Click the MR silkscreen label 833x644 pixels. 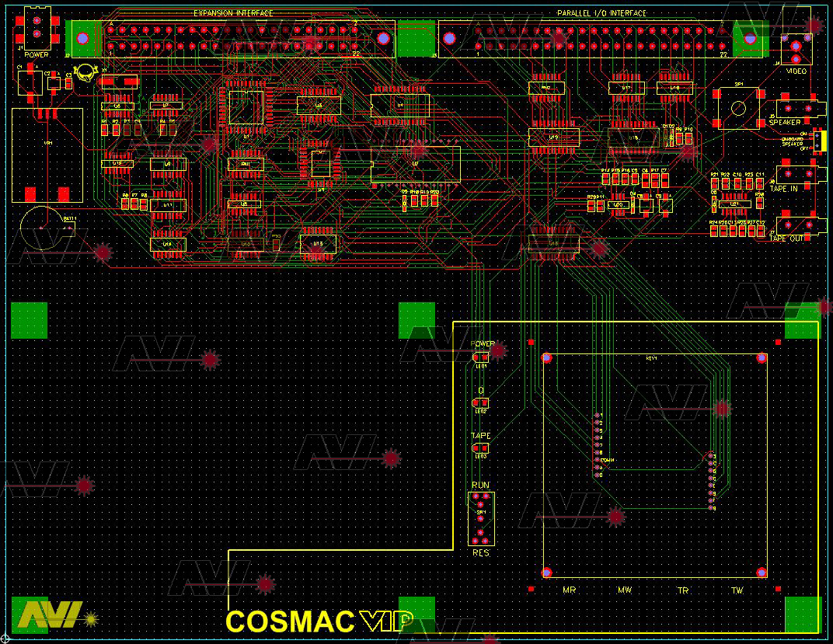tap(569, 591)
